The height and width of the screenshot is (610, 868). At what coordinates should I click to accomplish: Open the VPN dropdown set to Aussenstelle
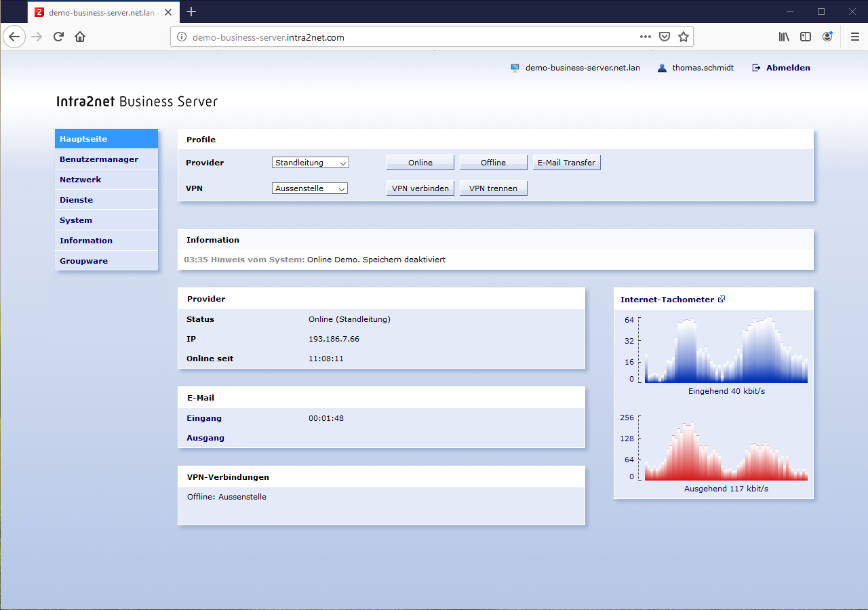click(310, 188)
